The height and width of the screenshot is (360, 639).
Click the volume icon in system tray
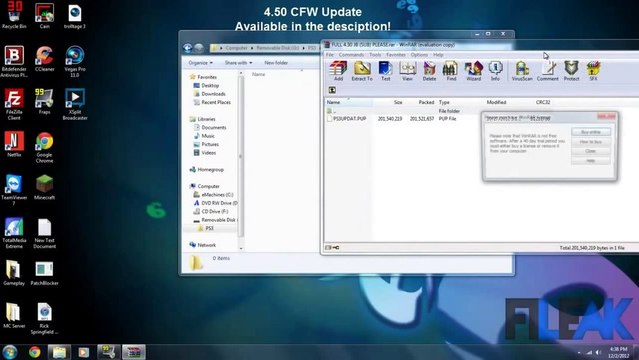[x=598, y=352]
